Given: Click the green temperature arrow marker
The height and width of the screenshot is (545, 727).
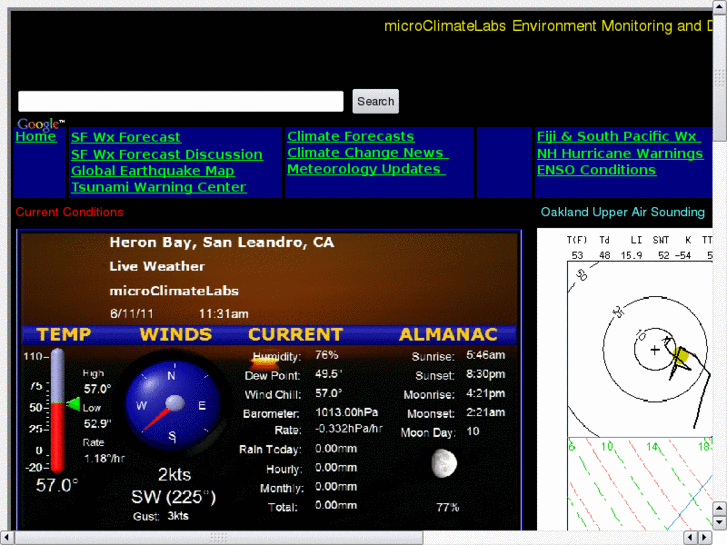Looking at the screenshot, I should pyautogui.click(x=73, y=404).
